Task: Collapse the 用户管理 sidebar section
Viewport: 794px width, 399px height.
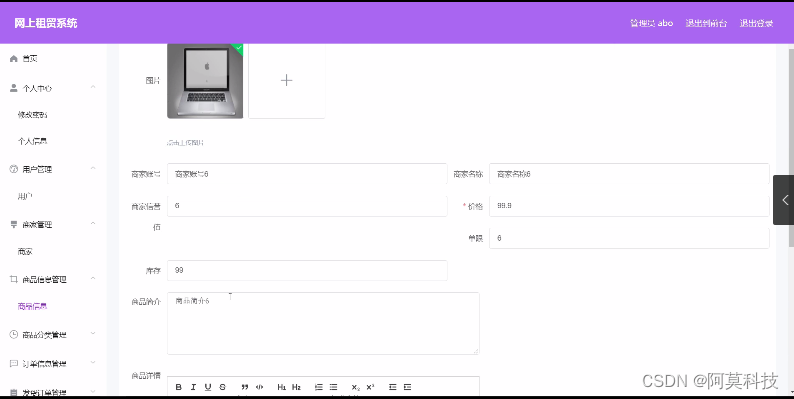Action: click(x=53, y=169)
